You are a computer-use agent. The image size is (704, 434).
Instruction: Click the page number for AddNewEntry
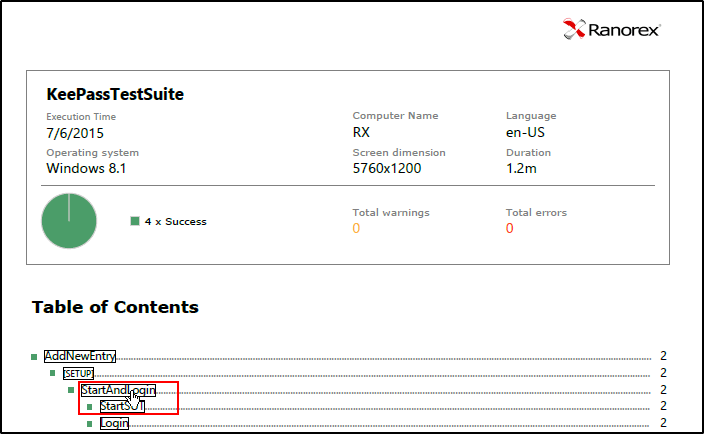pos(663,356)
